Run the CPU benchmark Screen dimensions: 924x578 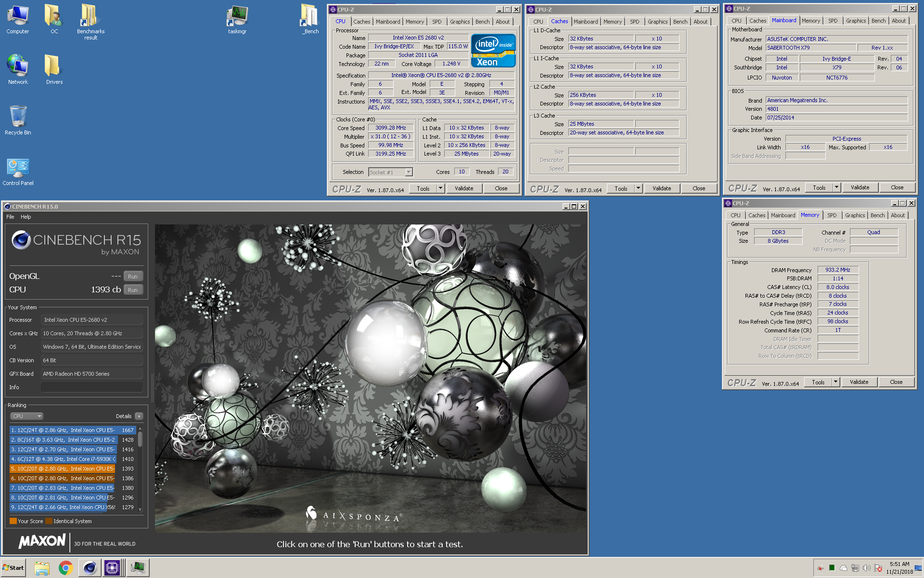[133, 290]
